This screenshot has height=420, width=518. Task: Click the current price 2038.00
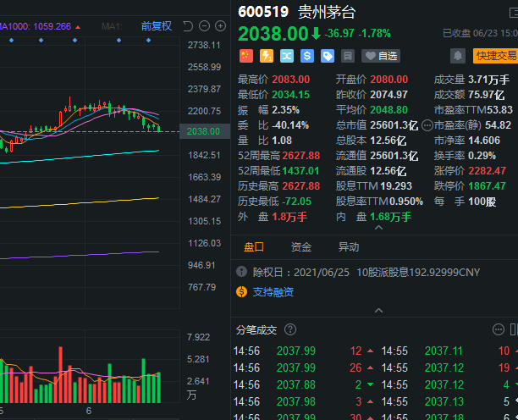tap(273, 34)
